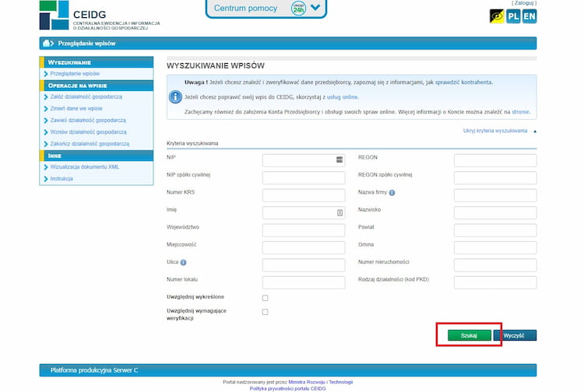This screenshot has width=584, height=392.
Task: Click the Wyczyść button
Action: tap(515, 335)
